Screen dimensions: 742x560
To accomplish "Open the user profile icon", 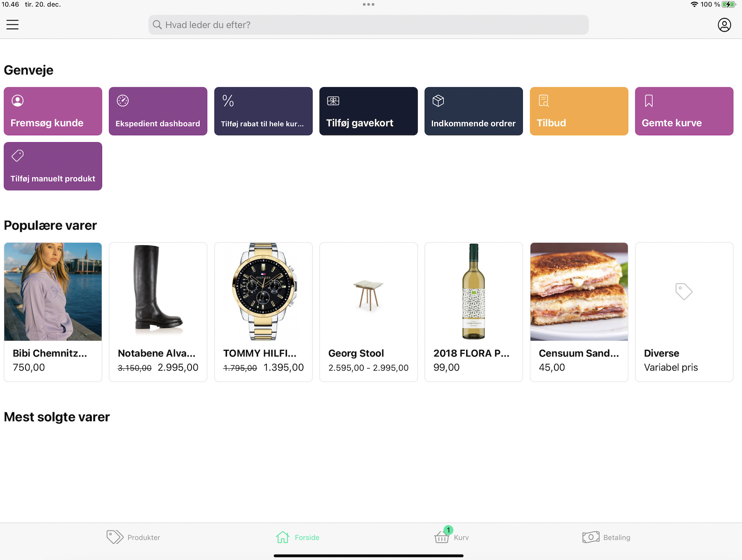I will (724, 25).
